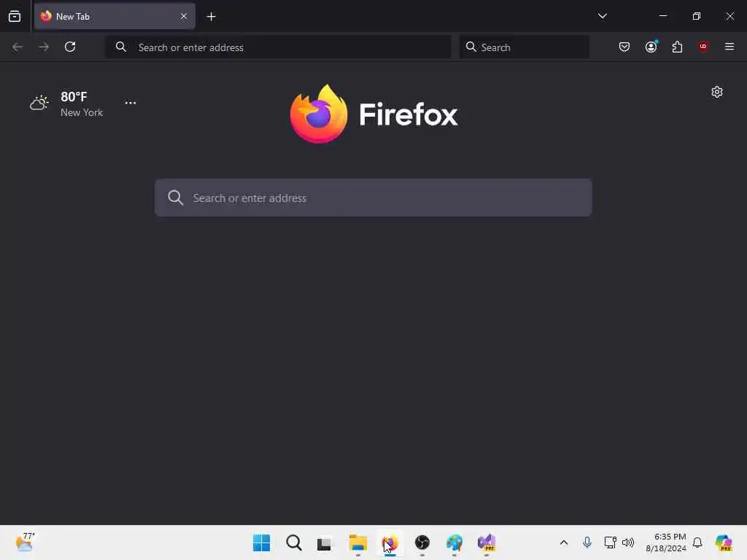This screenshot has width=747, height=560.
Task: Restore down the Firefox window
Action: click(697, 16)
